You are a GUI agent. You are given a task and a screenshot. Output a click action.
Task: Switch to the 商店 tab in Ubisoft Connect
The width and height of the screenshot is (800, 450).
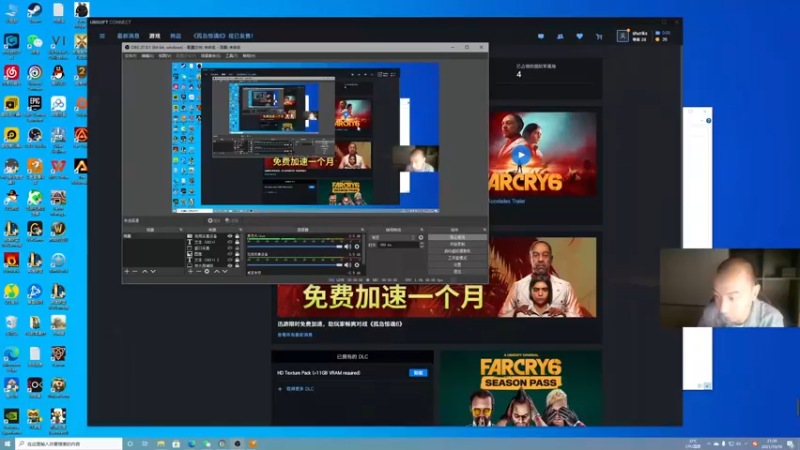pos(176,36)
